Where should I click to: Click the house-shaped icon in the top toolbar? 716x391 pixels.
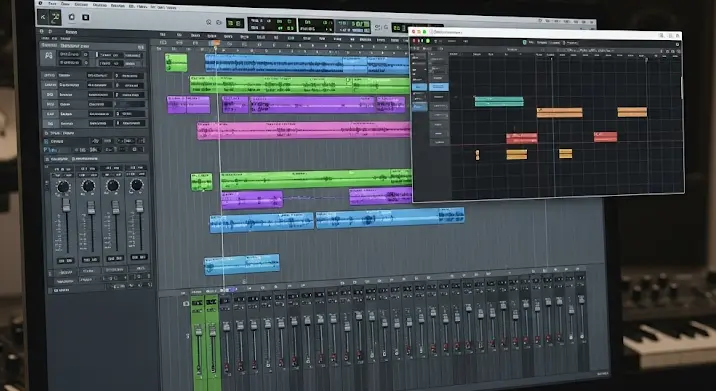pyautogui.click(x=72, y=17)
